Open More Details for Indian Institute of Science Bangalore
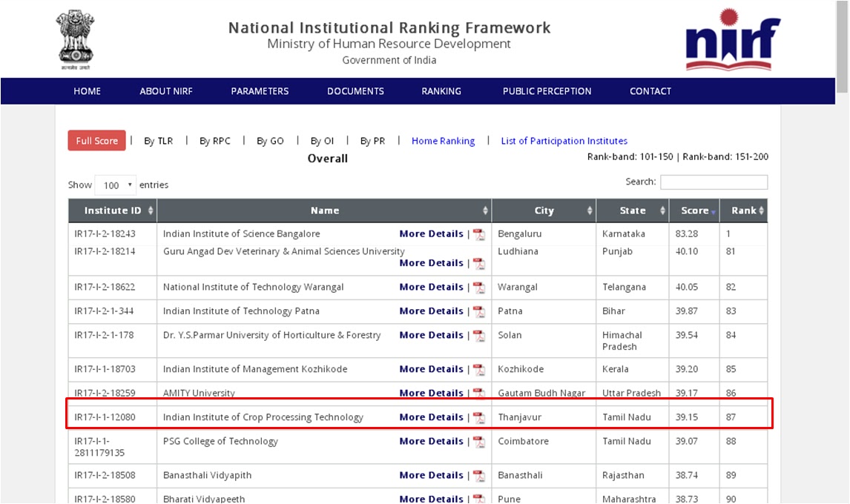The height and width of the screenshot is (504, 850). click(432, 234)
